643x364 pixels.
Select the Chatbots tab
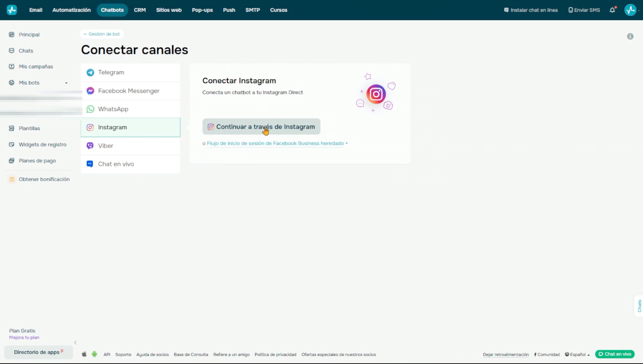coord(112,10)
